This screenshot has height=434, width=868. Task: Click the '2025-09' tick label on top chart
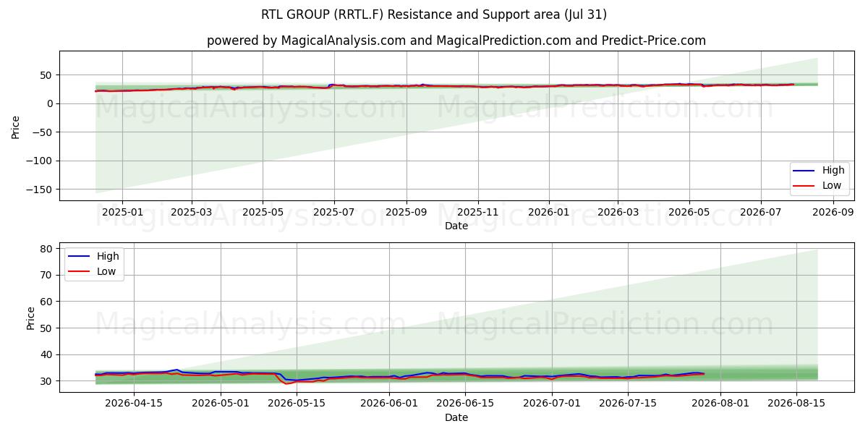[406, 211]
